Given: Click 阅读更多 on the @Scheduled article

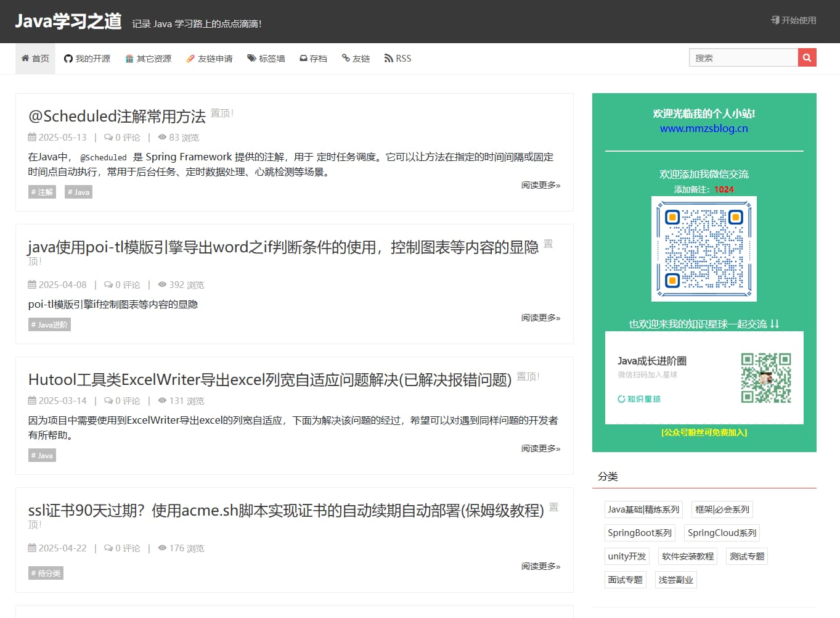Looking at the screenshot, I should pyautogui.click(x=540, y=184).
